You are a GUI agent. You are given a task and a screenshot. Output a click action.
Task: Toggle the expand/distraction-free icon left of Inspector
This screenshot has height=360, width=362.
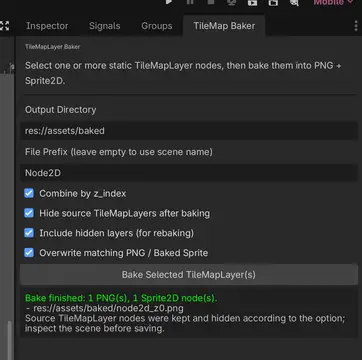coord(4,26)
